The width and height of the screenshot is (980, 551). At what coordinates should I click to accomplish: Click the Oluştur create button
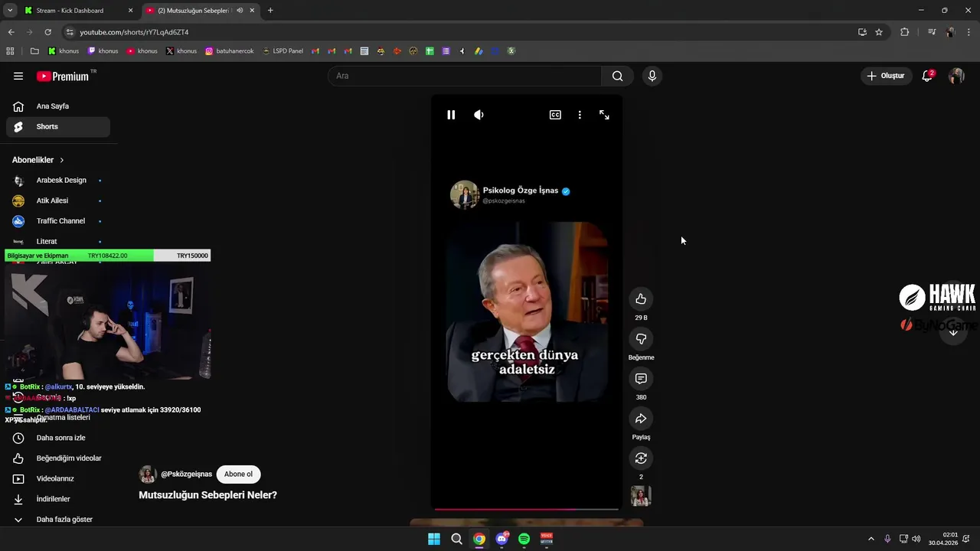pyautogui.click(x=886, y=76)
